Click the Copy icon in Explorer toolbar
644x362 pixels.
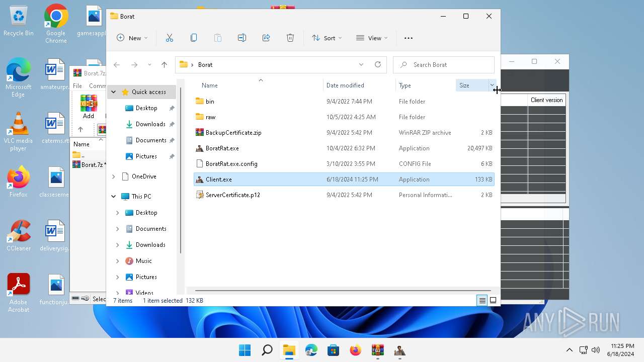pyautogui.click(x=194, y=38)
